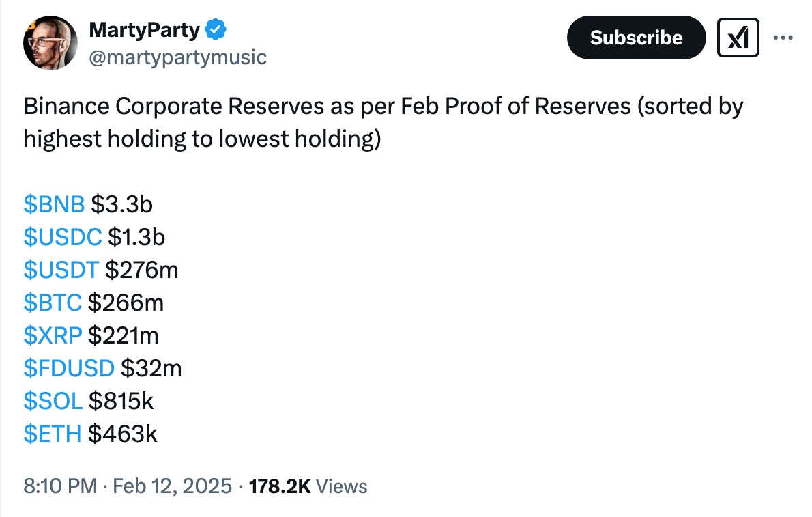Click the $BNB cashtag link
Viewport: 812px width, 517px height.
(53, 204)
